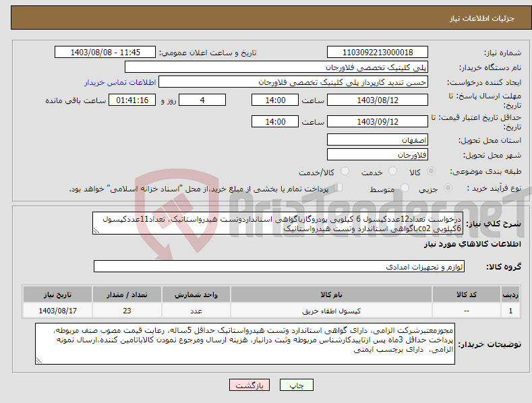Click the goods group field لوازم و تجهیزات امدادی
The width and height of the screenshot is (532, 403).
coord(279,267)
